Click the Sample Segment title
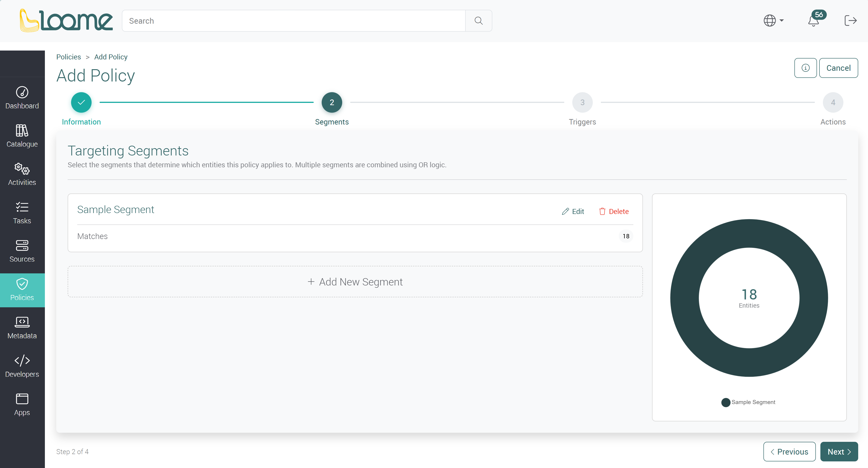This screenshot has width=868, height=468. 116,209
